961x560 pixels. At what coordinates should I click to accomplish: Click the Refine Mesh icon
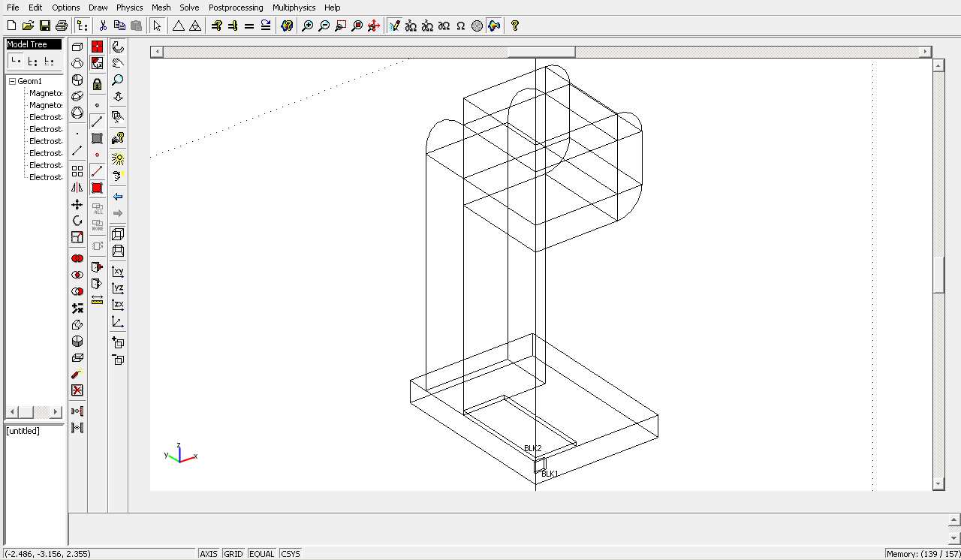point(195,26)
